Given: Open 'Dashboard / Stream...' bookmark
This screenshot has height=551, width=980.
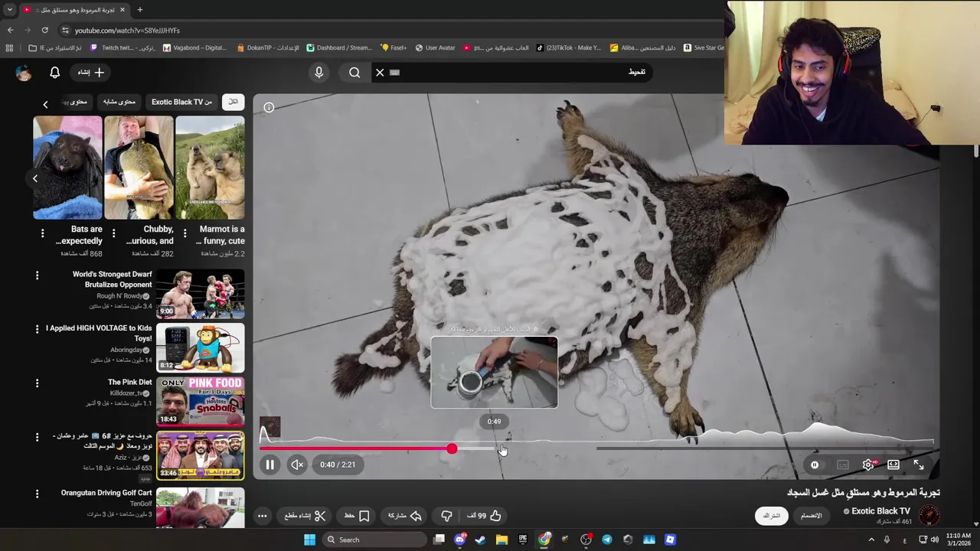Looking at the screenshot, I should [x=338, y=47].
